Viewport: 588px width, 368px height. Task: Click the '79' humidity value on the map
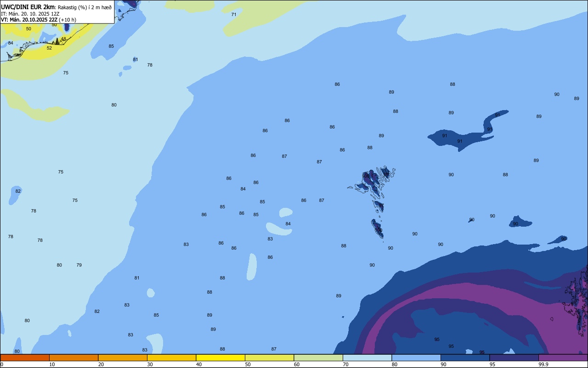79,265
